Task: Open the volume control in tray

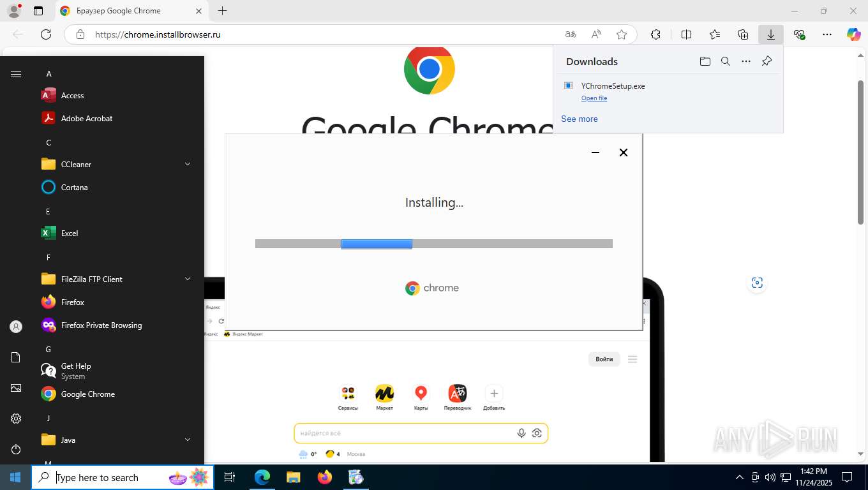Action: 770,477
